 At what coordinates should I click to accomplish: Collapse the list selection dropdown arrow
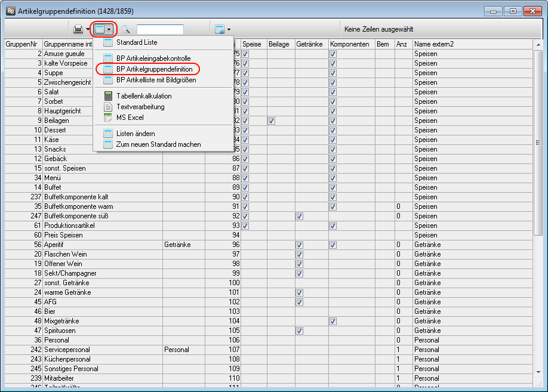[109, 29]
